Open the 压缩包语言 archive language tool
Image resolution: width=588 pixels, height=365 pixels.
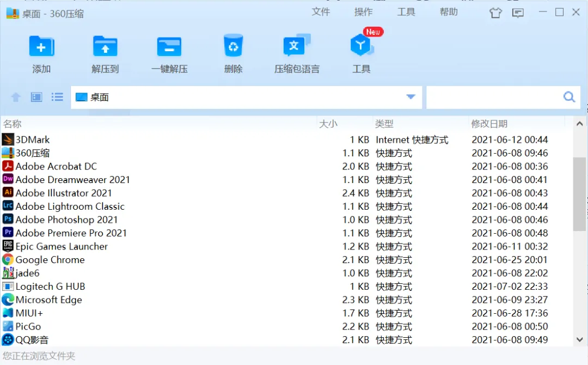[297, 45]
